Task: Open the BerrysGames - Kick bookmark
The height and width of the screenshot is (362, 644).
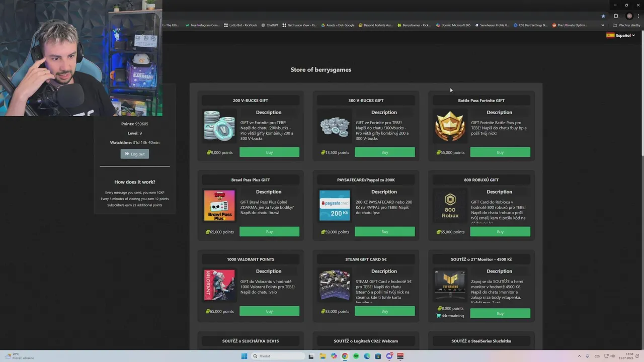Action: click(414, 25)
